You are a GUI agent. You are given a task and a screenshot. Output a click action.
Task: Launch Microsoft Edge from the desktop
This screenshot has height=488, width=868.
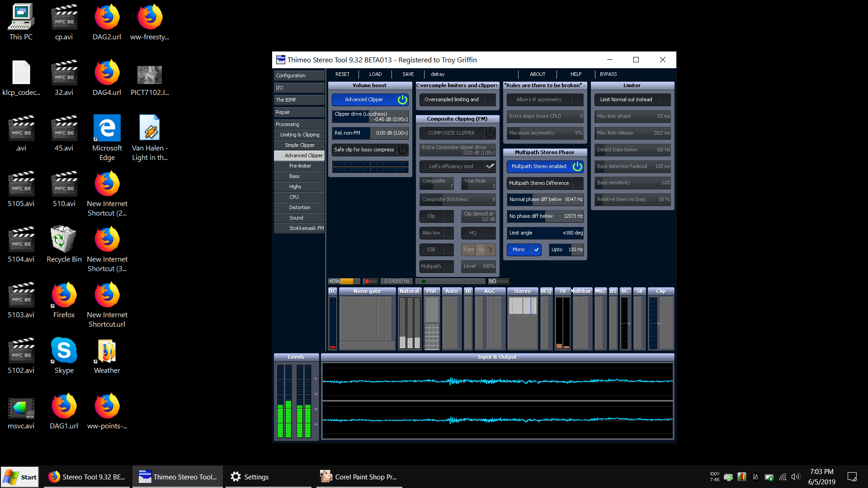[x=107, y=138]
